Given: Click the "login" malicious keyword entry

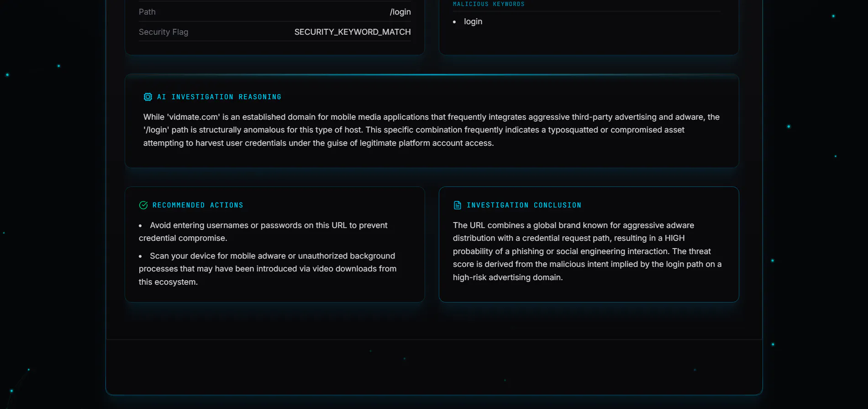Looking at the screenshot, I should 473,21.
